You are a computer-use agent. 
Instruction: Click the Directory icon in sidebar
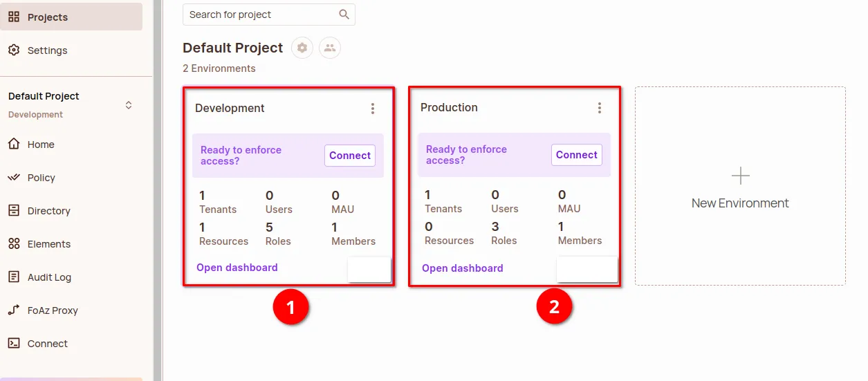coord(14,210)
